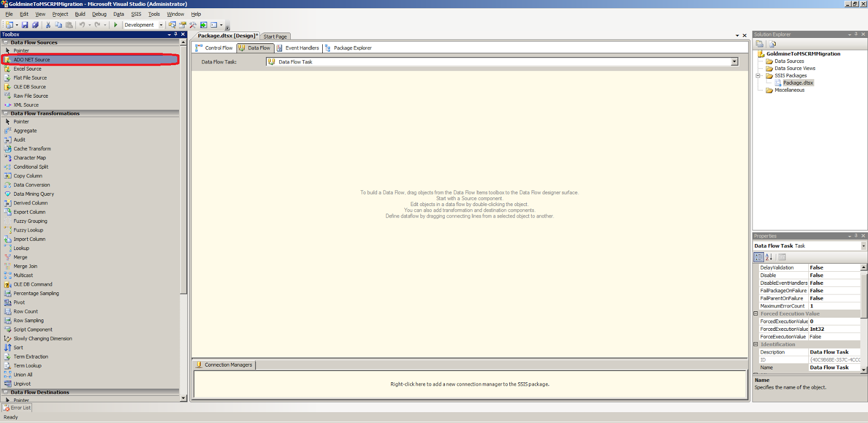Open the File menu

pyautogui.click(x=9, y=14)
